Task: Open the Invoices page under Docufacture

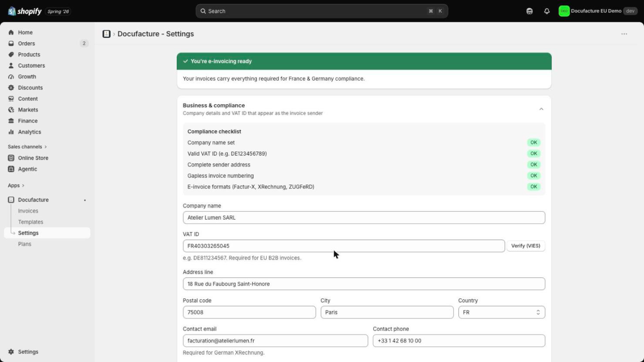Action: tap(28, 211)
